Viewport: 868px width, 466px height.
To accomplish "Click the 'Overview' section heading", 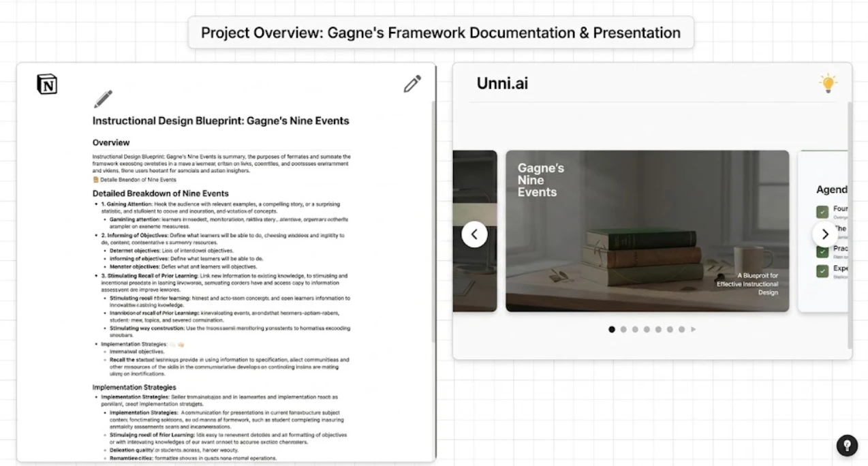I will pos(111,142).
